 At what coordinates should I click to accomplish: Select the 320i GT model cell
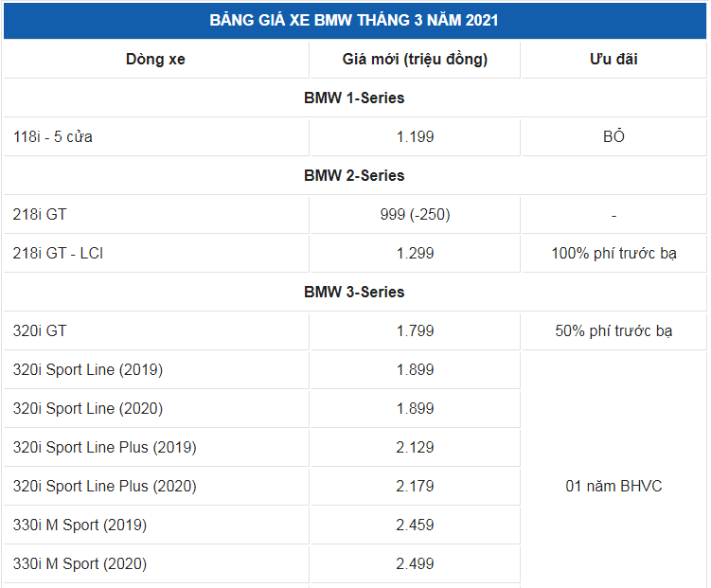tap(156, 331)
